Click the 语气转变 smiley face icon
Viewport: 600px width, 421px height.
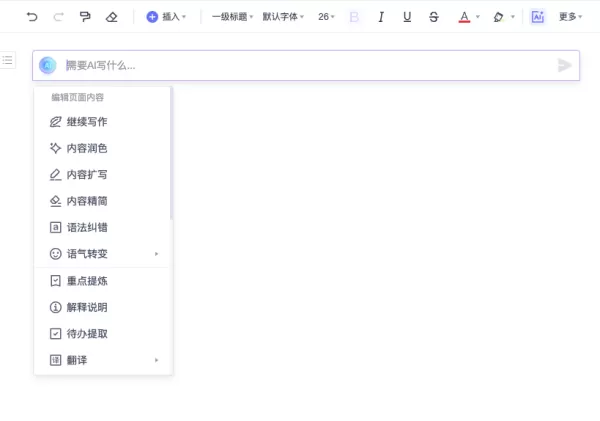click(55, 254)
